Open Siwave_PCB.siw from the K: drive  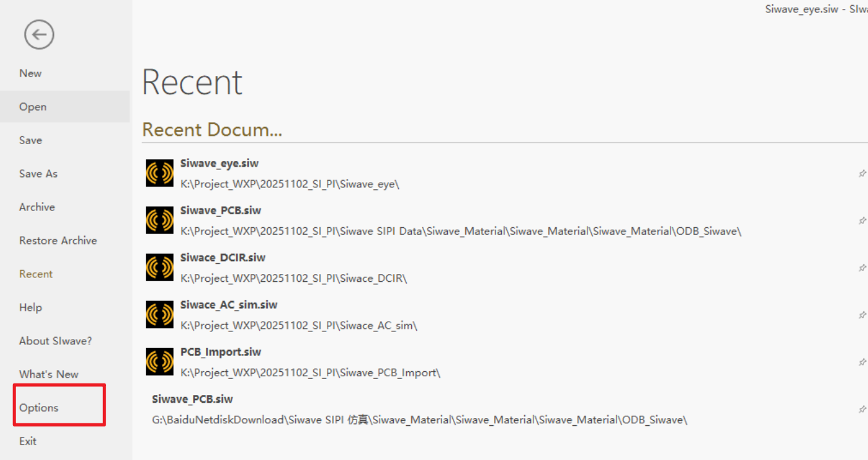click(221, 210)
